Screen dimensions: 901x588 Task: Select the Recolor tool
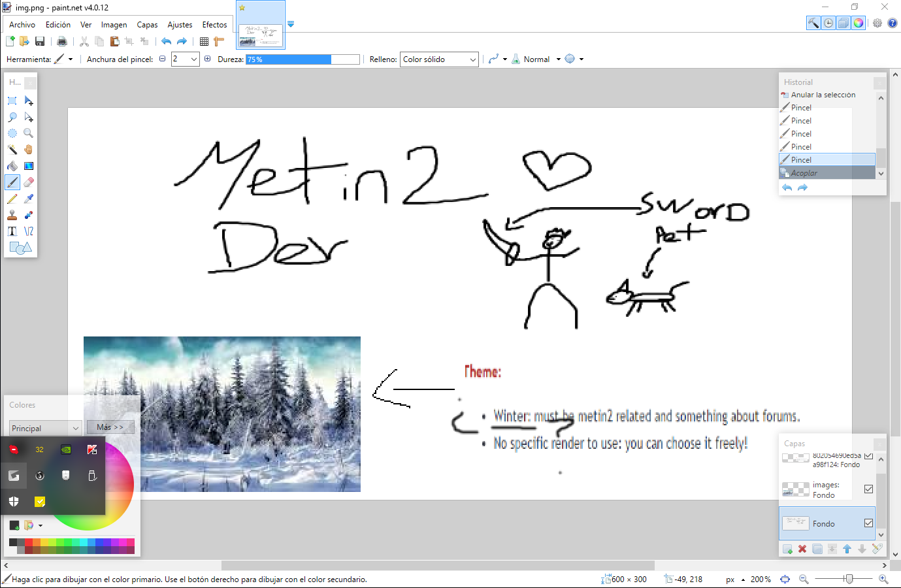click(x=29, y=215)
